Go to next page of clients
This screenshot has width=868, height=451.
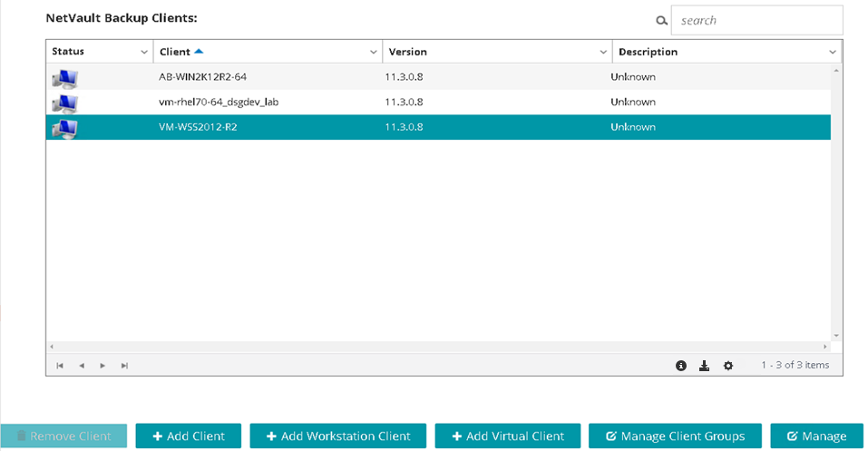(102, 366)
